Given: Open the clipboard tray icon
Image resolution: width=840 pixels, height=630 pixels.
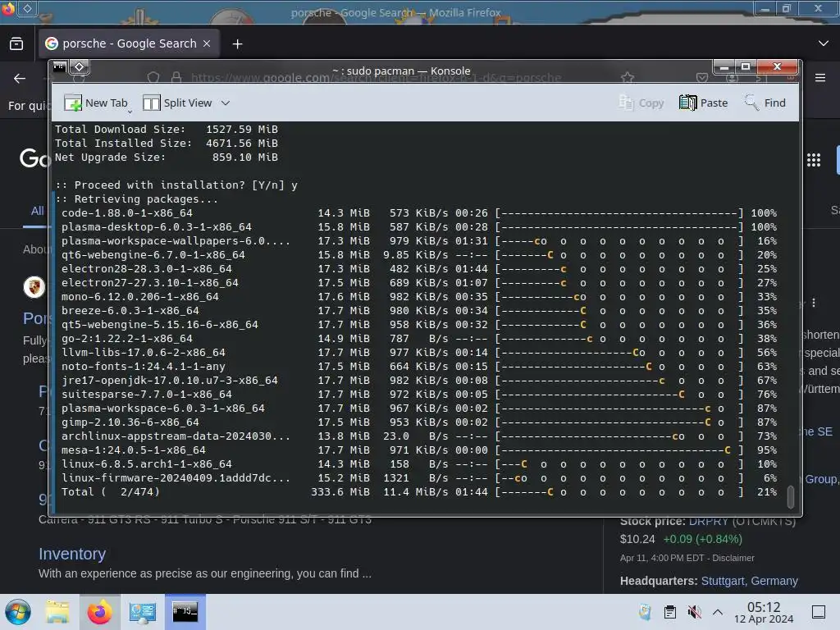Looking at the screenshot, I should [x=669, y=612].
